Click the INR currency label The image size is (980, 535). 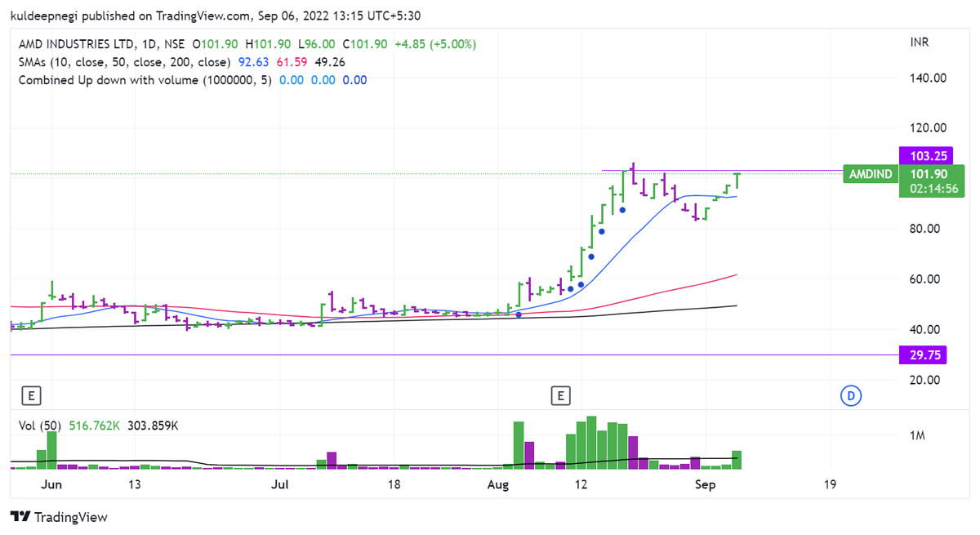(x=920, y=42)
